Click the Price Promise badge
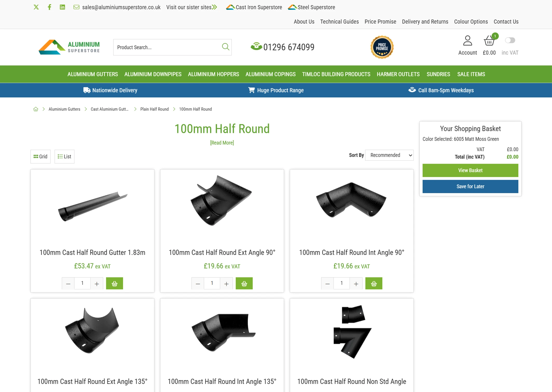 (382, 47)
